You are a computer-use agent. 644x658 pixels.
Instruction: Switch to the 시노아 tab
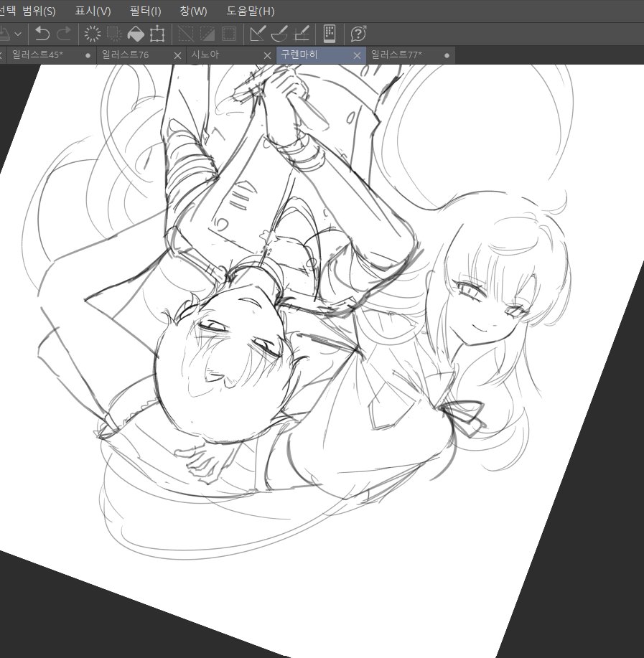(231, 55)
